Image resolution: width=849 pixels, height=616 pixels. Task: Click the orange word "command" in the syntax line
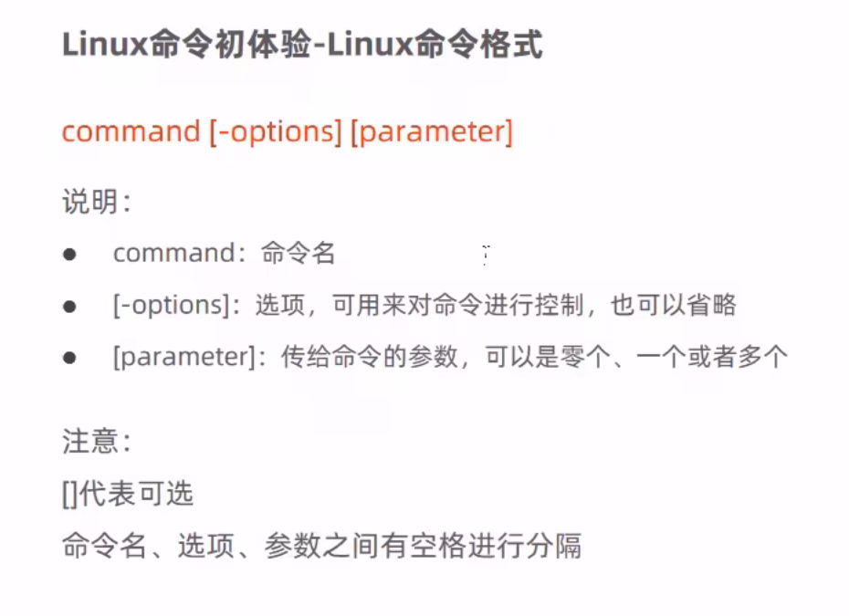pyautogui.click(x=131, y=131)
